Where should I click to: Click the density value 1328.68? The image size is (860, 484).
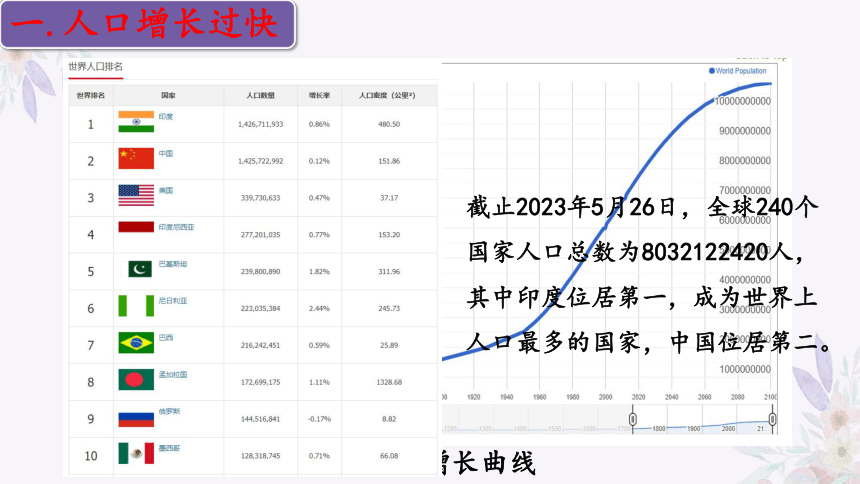pos(389,382)
